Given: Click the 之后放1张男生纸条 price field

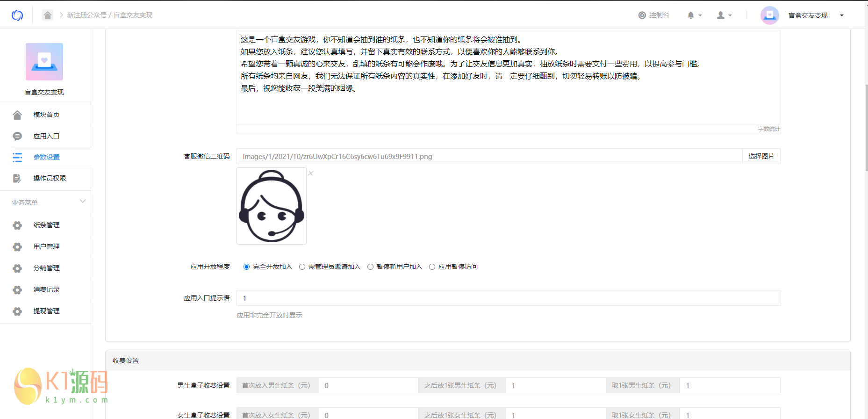Looking at the screenshot, I should (555, 386).
